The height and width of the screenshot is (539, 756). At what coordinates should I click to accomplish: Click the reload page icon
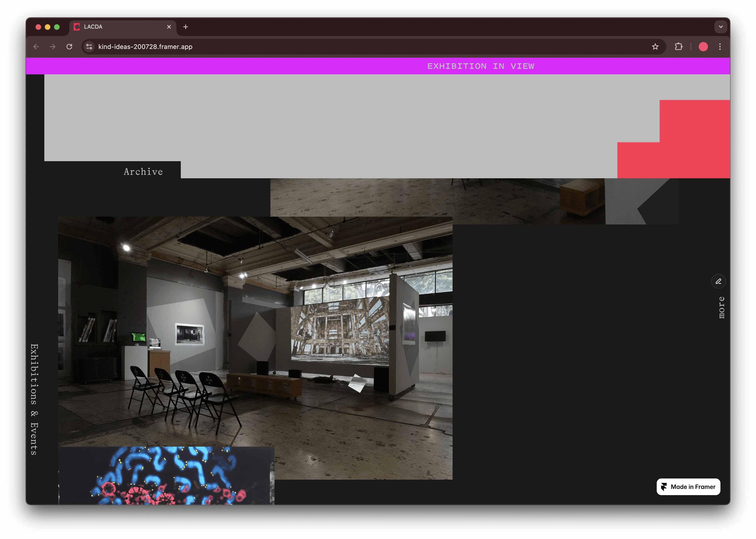[69, 47]
